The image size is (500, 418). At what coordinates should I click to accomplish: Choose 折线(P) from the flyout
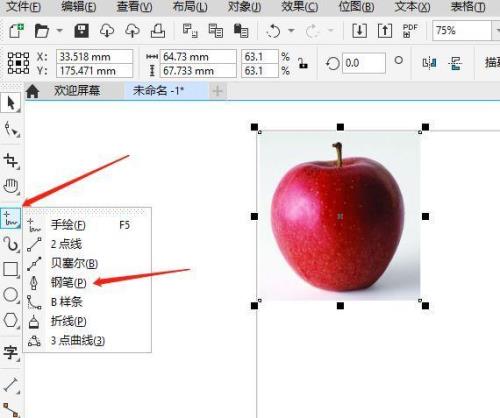[x=88, y=321]
